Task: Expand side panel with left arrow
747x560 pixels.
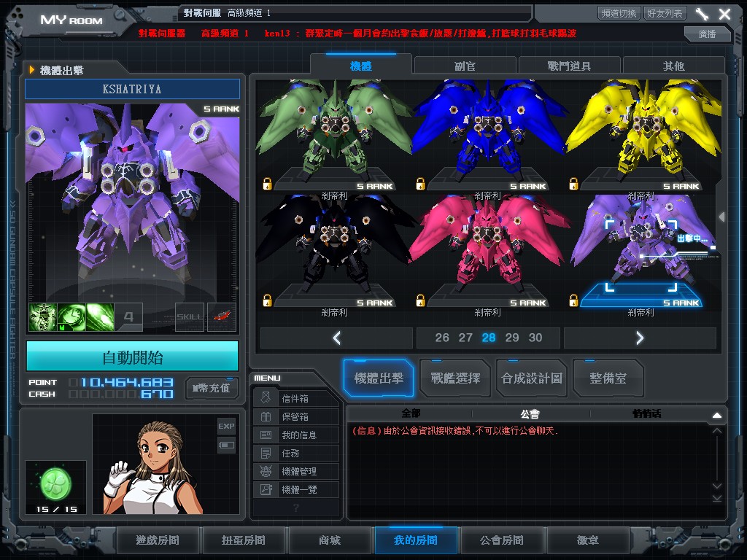Action: coord(722,217)
